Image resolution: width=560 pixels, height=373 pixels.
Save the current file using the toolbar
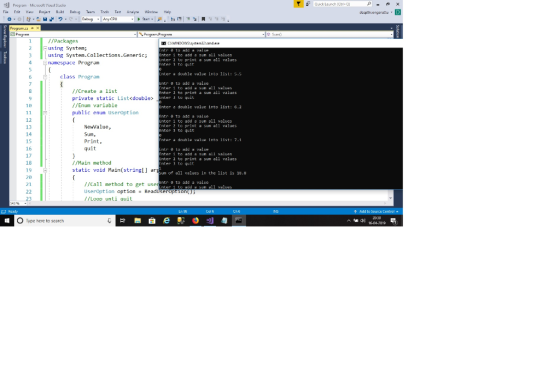pos(45,19)
